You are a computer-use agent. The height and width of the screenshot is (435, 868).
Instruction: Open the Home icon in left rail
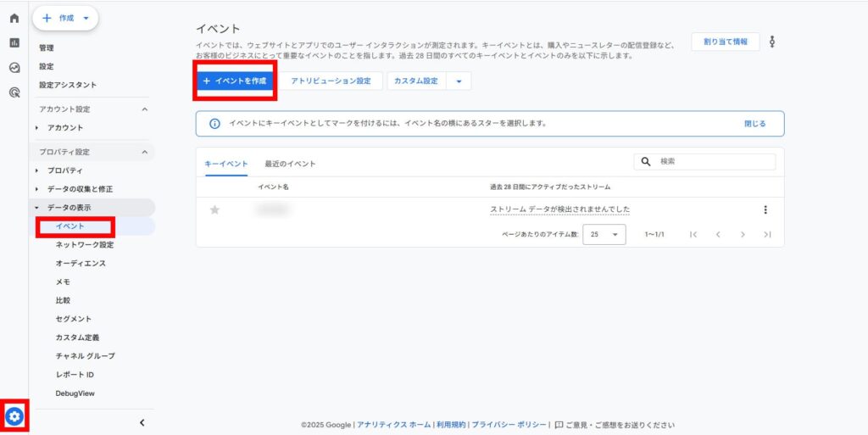(14, 18)
